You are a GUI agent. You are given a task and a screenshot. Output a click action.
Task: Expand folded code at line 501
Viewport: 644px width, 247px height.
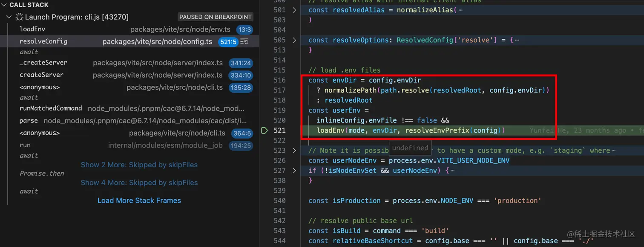[x=294, y=10]
